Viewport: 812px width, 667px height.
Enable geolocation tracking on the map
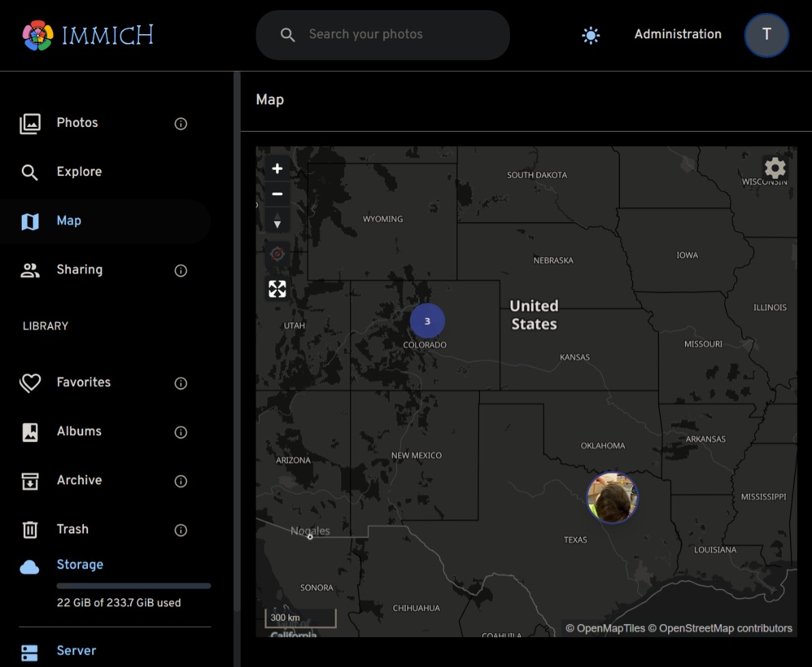point(277,252)
